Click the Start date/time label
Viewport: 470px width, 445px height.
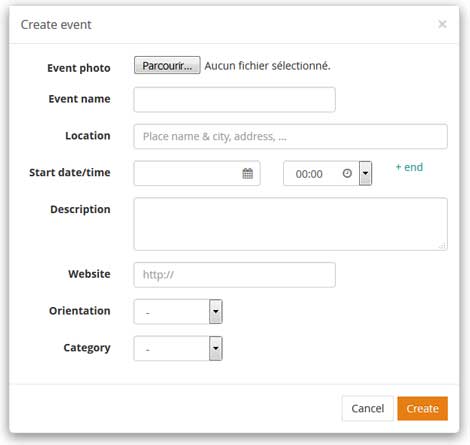tap(70, 172)
